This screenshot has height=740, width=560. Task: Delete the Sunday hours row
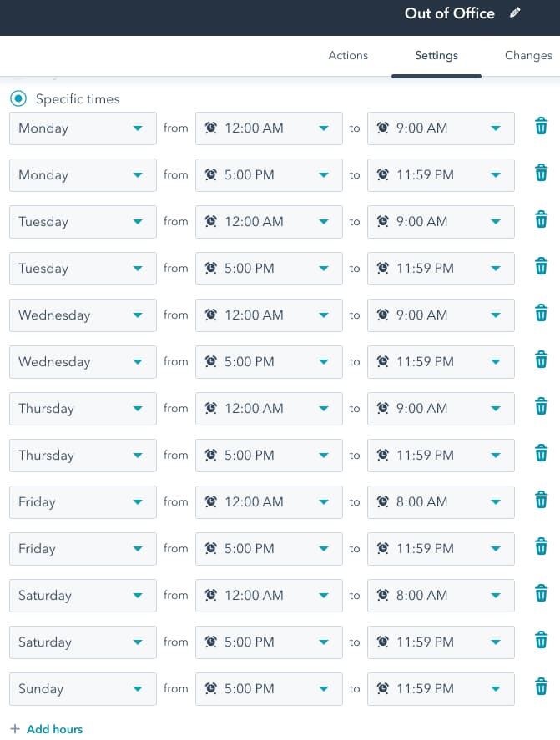tap(541, 687)
